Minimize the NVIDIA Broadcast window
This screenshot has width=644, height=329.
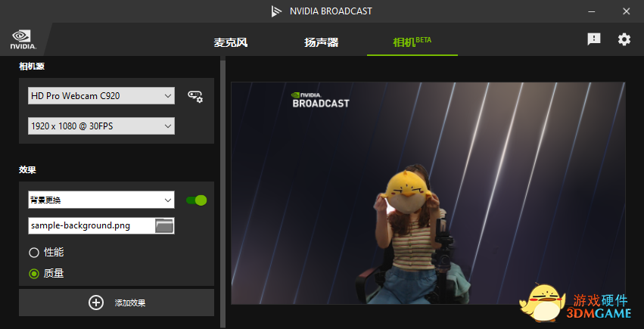[x=592, y=11]
